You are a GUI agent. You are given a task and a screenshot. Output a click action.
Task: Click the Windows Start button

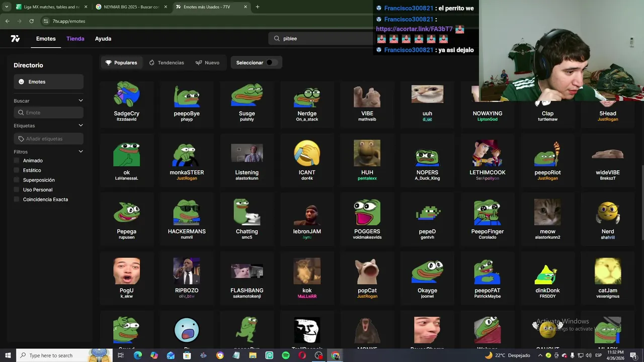[x=8, y=355]
